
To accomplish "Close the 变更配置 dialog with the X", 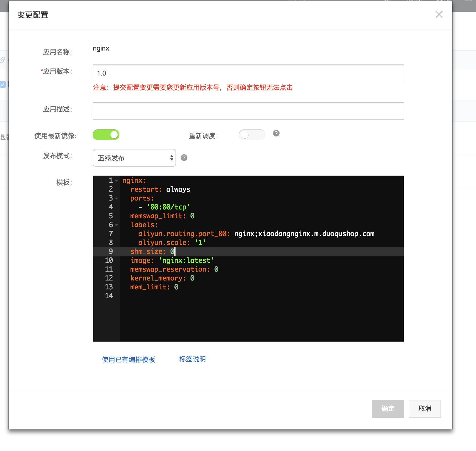I will (439, 14).
